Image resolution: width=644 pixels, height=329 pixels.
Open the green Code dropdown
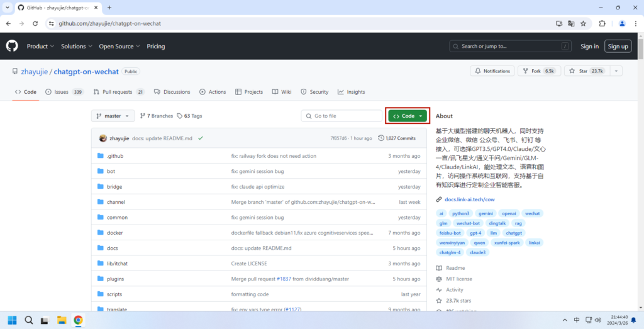point(408,116)
